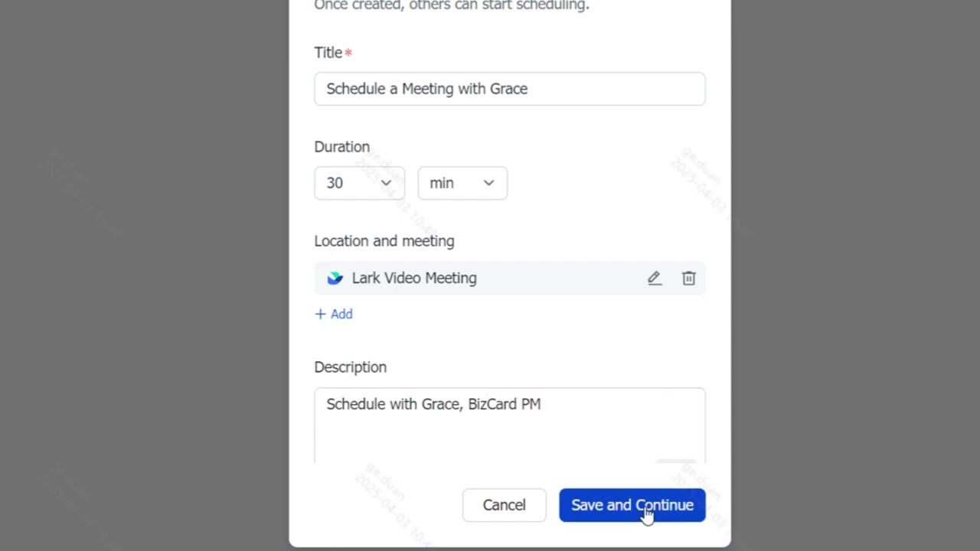Delete Lark Video Meeting with the trash icon
Image resolution: width=980 pixels, height=551 pixels.
point(688,278)
